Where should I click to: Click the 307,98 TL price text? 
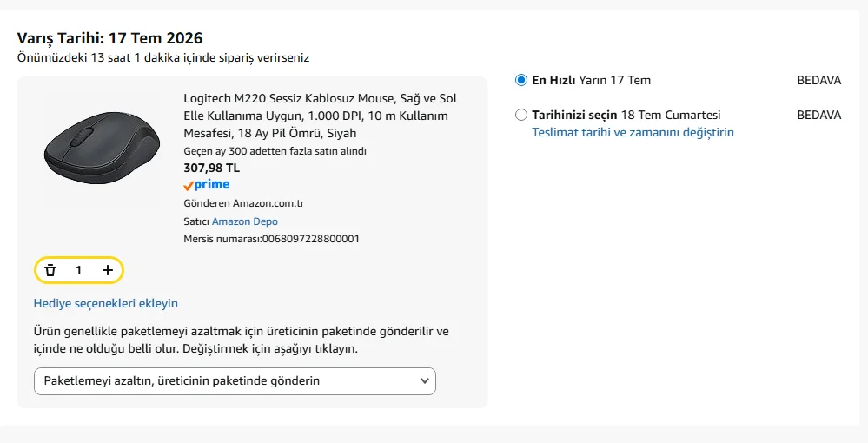pyautogui.click(x=211, y=168)
